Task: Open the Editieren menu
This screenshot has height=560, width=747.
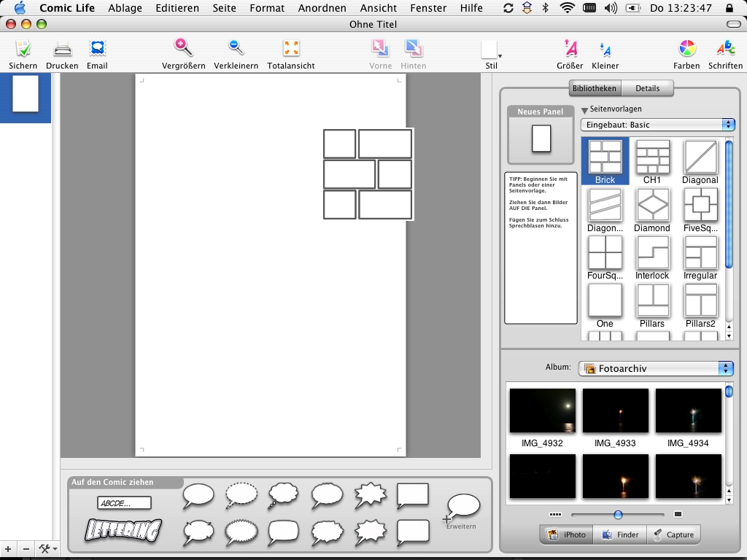Action: pyautogui.click(x=177, y=8)
